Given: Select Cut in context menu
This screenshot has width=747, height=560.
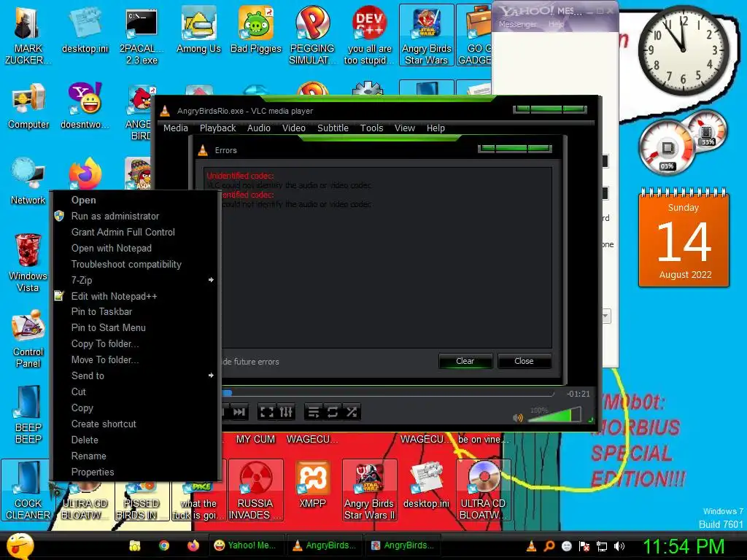Looking at the screenshot, I should (x=135, y=392).
